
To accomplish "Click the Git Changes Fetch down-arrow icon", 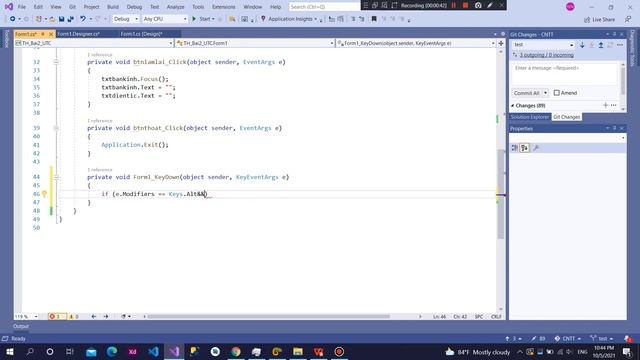I will coord(582,45).
